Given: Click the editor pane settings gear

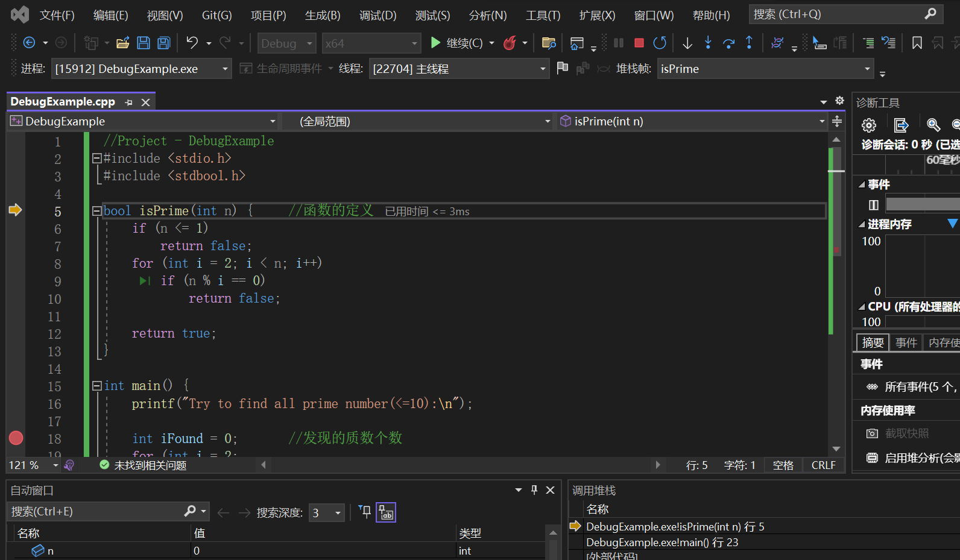Looking at the screenshot, I should point(839,101).
